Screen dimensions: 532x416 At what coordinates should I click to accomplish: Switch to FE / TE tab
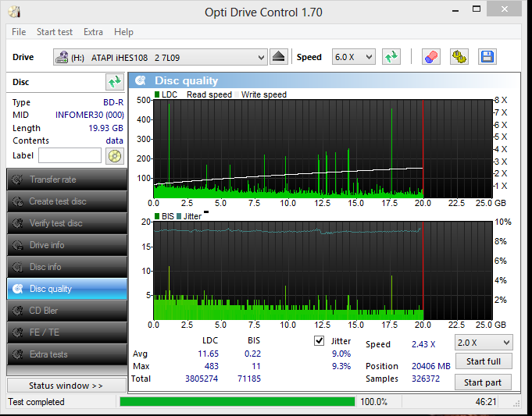coord(67,332)
